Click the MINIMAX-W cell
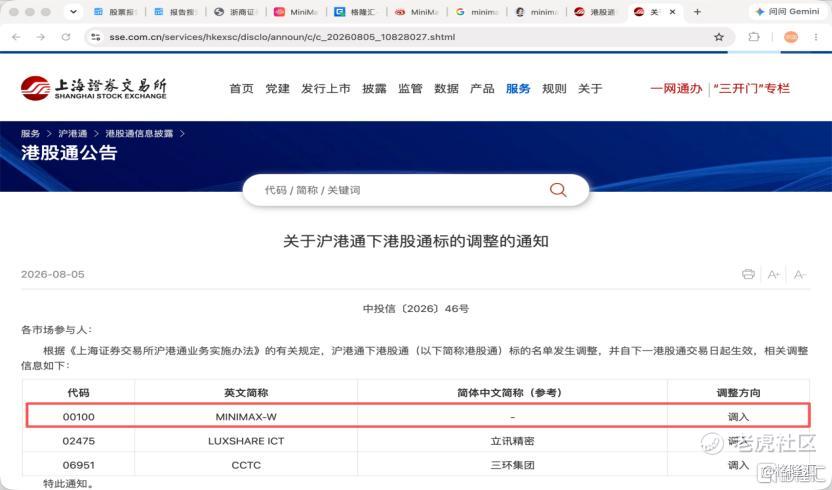 (x=246, y=417)
